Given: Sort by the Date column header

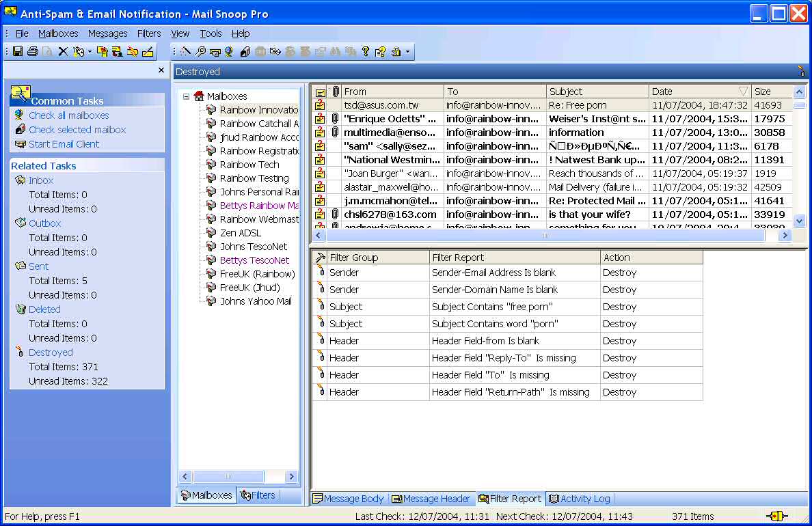Looking at the screenshot, I should click(700, 92).
